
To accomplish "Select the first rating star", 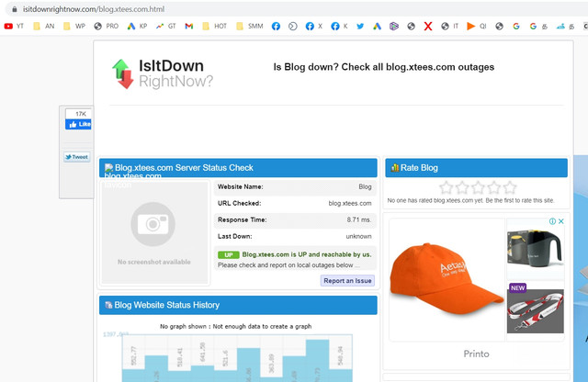I will [x=446, y=187].
